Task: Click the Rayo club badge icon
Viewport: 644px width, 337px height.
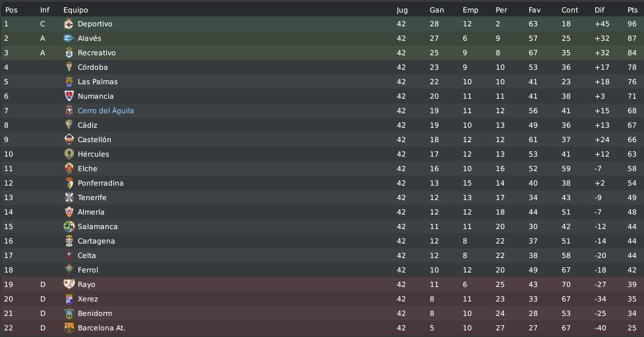Action: coord(69,284)
